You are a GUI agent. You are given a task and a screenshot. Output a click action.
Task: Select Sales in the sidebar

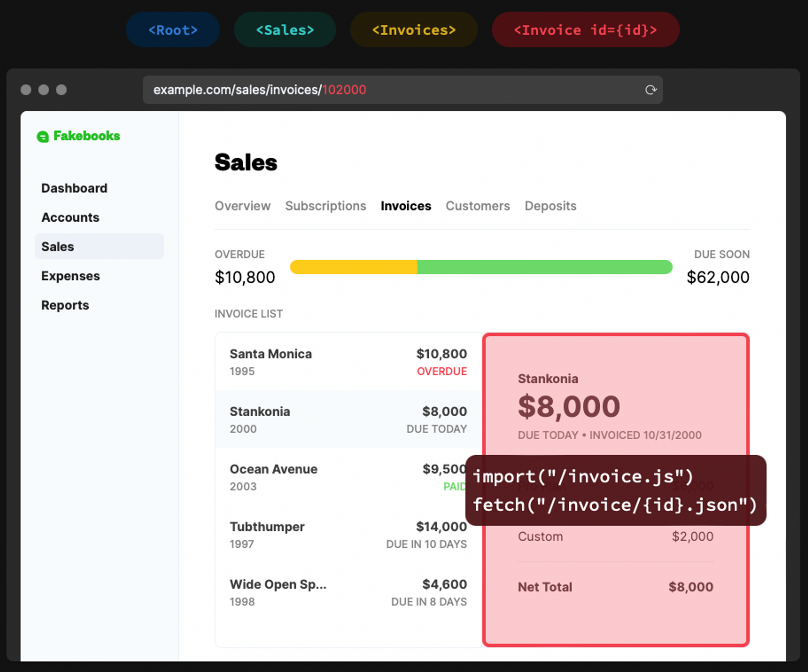pyautogui.click(x=57, y=247)
